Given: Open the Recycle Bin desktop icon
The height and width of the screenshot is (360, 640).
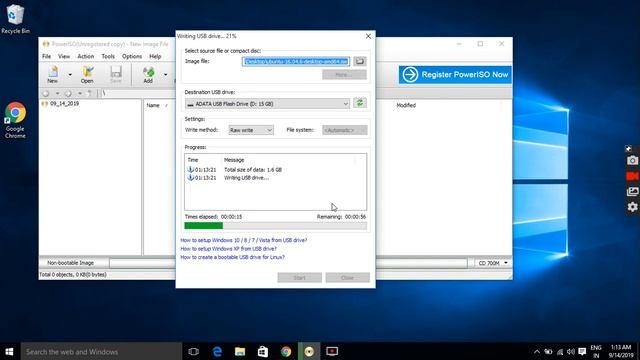Looking at the screenshot, I should point(15,19).
